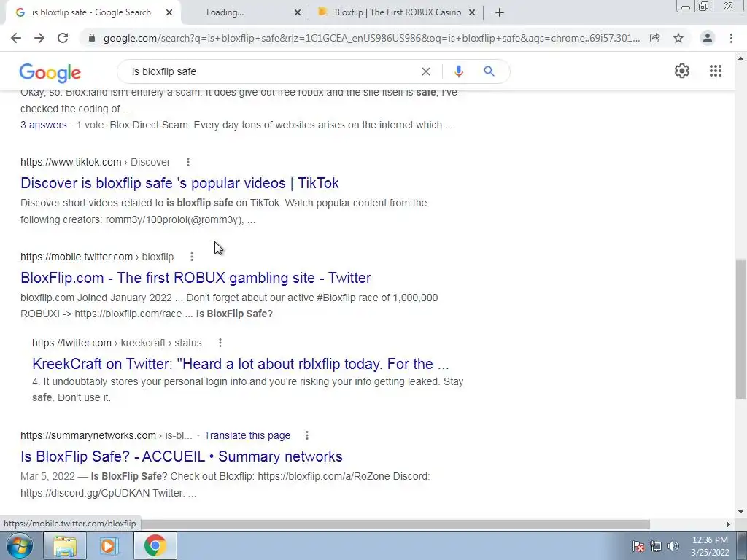View site info via address bar padlock
The width and height of the screenshot is (747, 560).
[92, 38]
